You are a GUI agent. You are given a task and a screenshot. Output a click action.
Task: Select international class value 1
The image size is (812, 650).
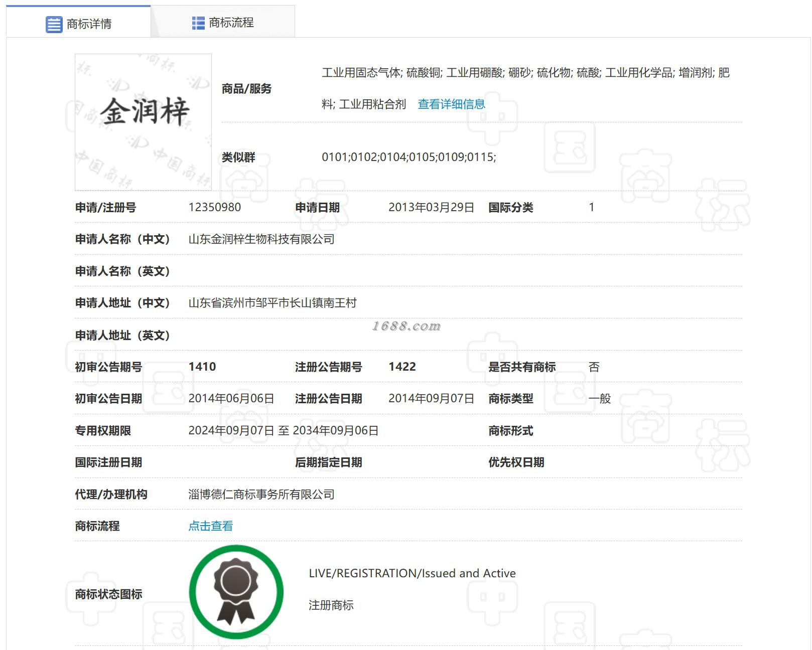592,207
